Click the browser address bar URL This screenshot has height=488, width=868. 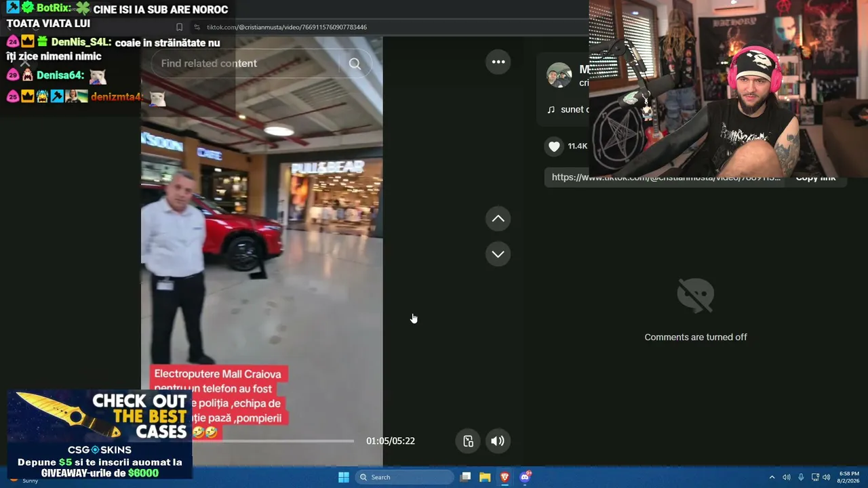(287, 27)
